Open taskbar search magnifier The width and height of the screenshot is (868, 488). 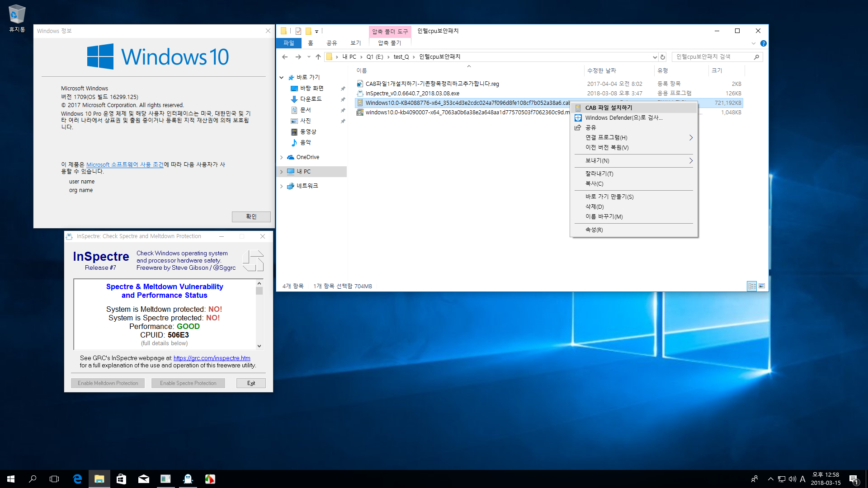click(x=33, y=479)
